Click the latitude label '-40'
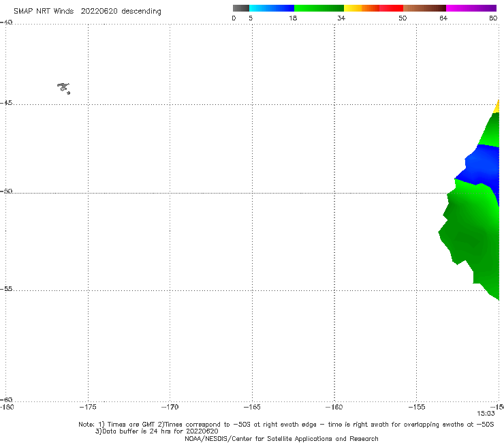504x443 pixels. coord(6,22)
